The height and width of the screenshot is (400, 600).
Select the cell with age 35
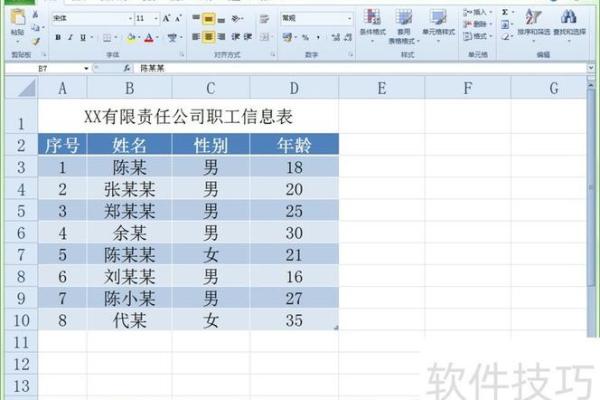(x=294, y=320)
